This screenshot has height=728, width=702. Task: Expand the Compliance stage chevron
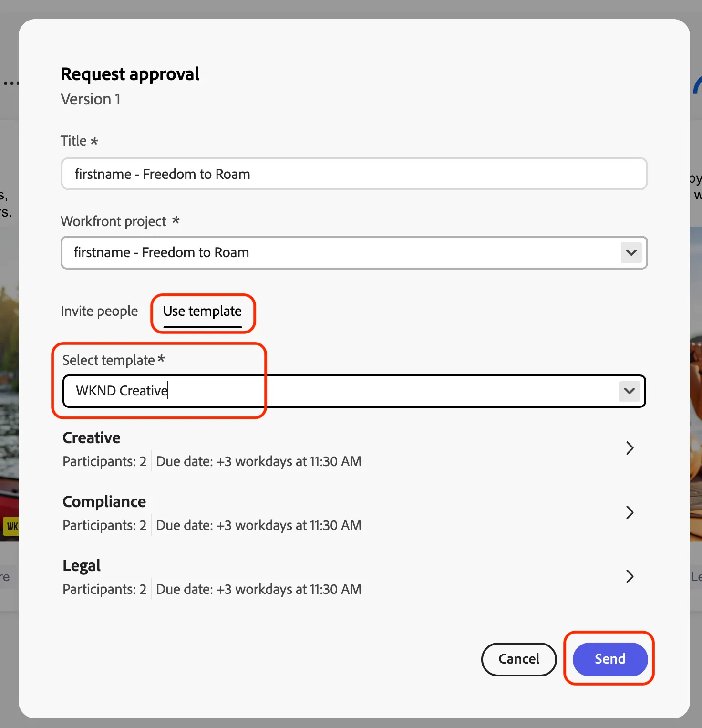[630, 512]
